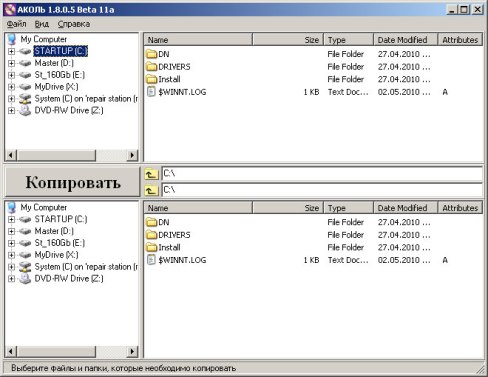Image resolution: width=488 pixels, height=377 pixels.
Task: Sort lower list by Type column header
Action: point(349,208)
